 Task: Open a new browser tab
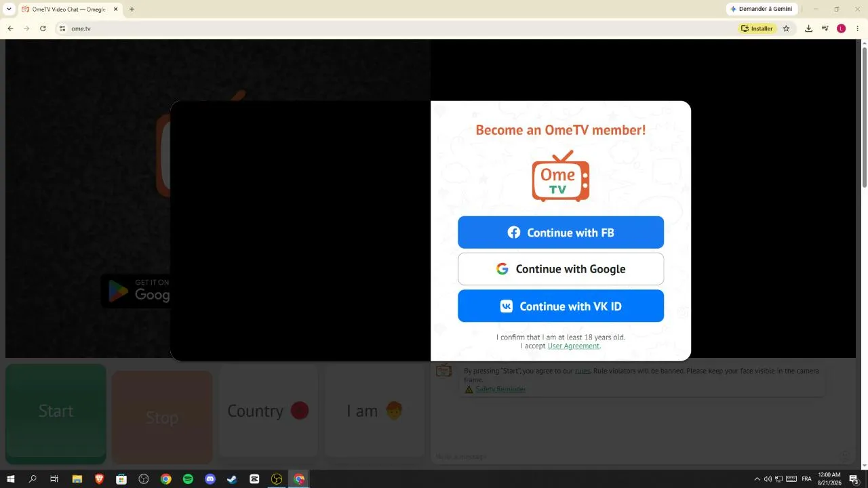point(132,9)
